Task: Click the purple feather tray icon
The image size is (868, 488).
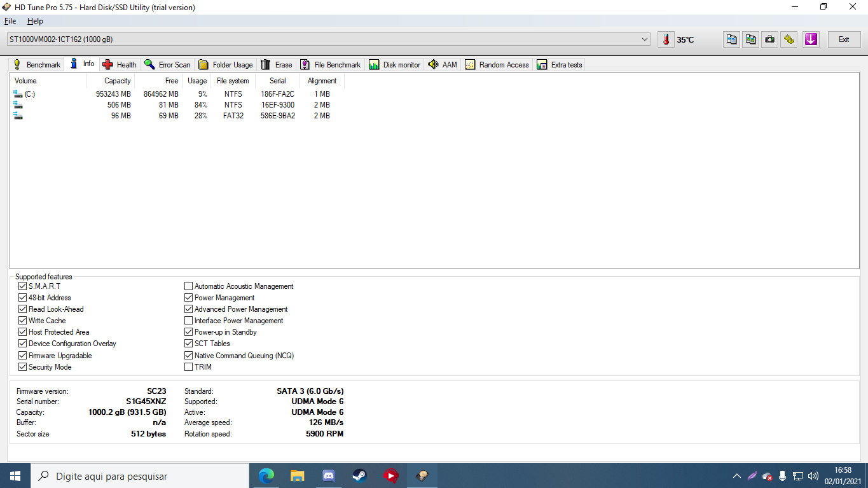Action: point(752,476)
